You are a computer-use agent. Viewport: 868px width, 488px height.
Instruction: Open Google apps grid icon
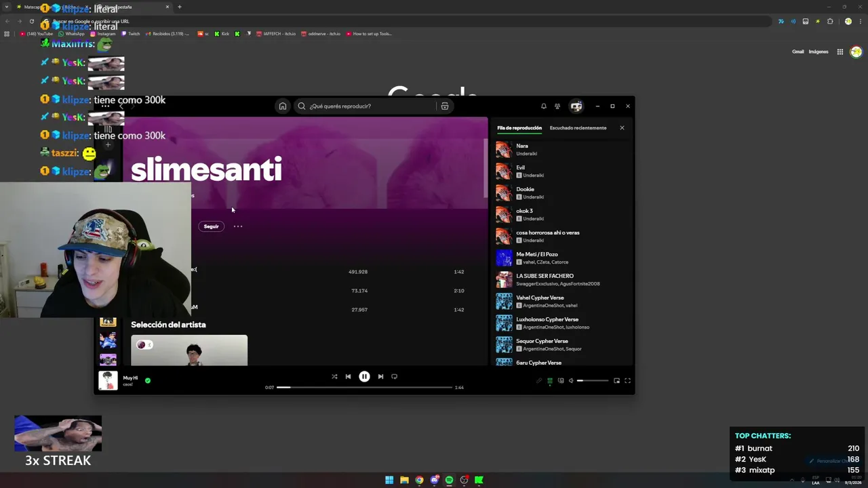coord(840,52)
